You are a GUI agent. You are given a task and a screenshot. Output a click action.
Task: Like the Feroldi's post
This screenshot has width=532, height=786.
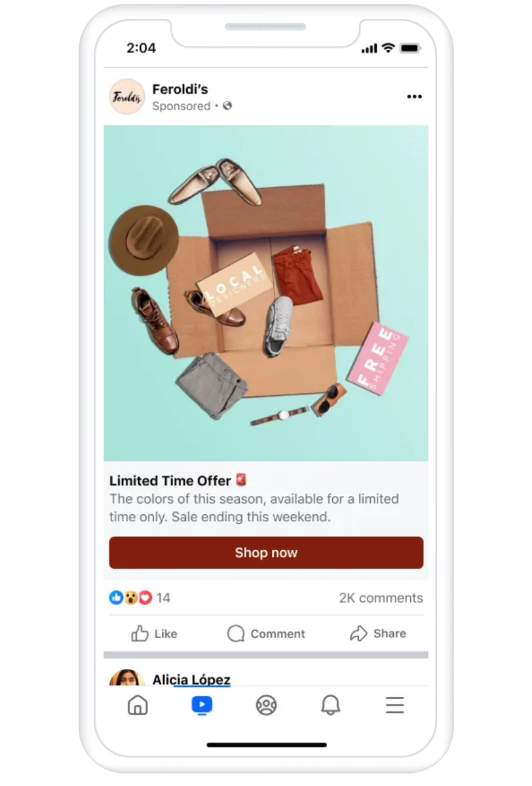155,633
